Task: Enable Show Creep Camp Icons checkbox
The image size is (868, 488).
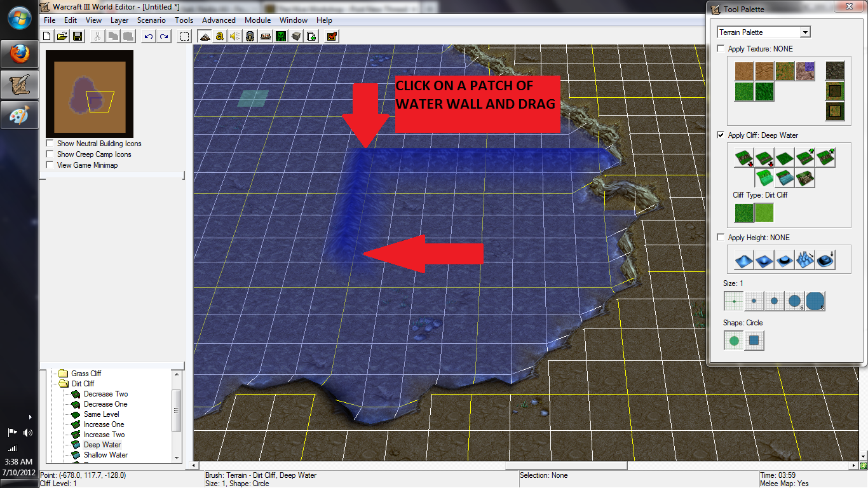Action: tap(50, 154)
